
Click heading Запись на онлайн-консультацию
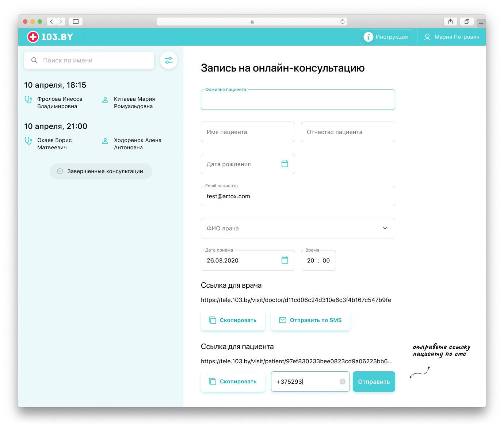pos(283,68)
